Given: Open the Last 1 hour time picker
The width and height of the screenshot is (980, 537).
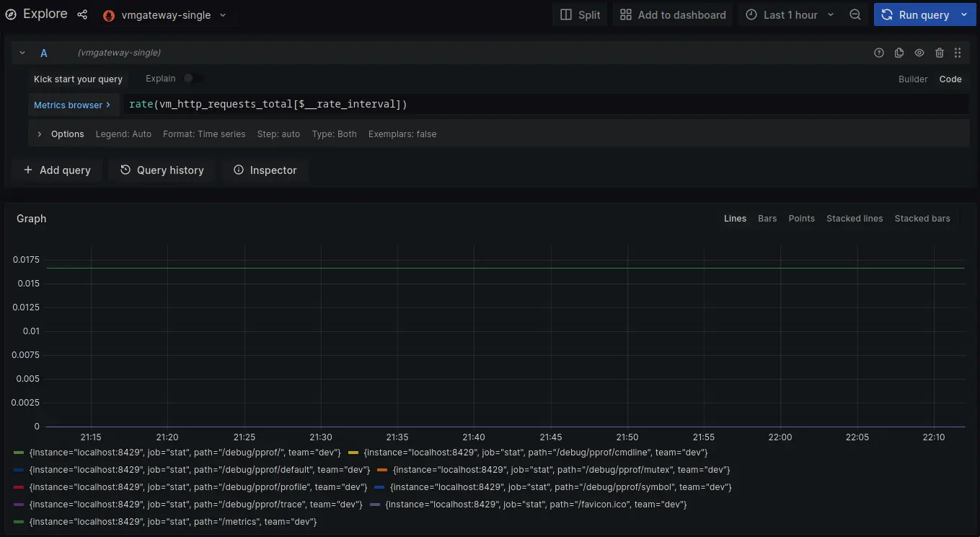Looking at the screenshot, I should pyautogui.click(x=790, y=14).
